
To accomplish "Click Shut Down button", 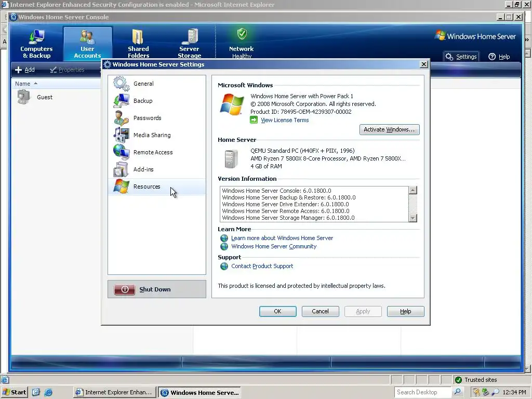I will [x=157, y=289].
